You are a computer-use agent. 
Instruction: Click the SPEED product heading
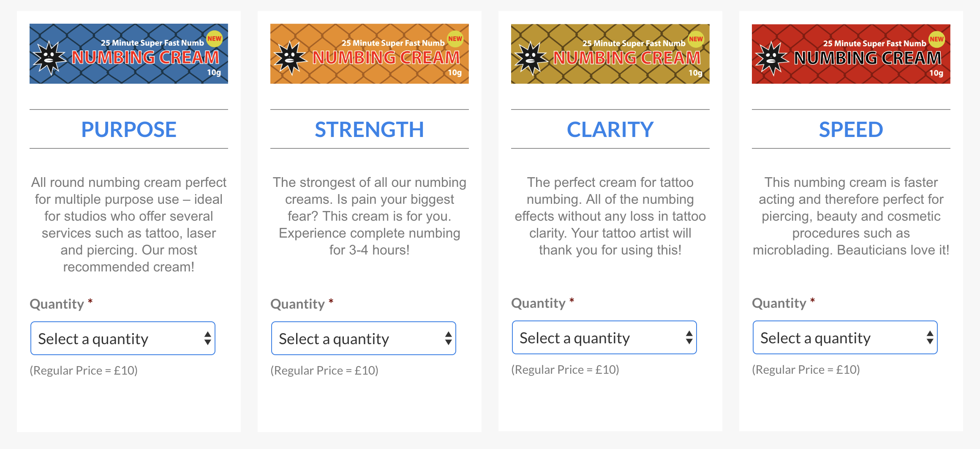tap(851, 129)
